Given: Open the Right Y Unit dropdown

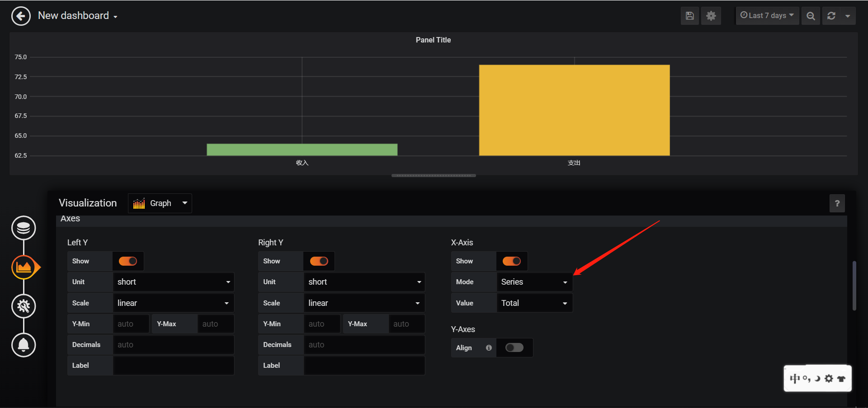Looking at the screenshot, I should 364,282.
